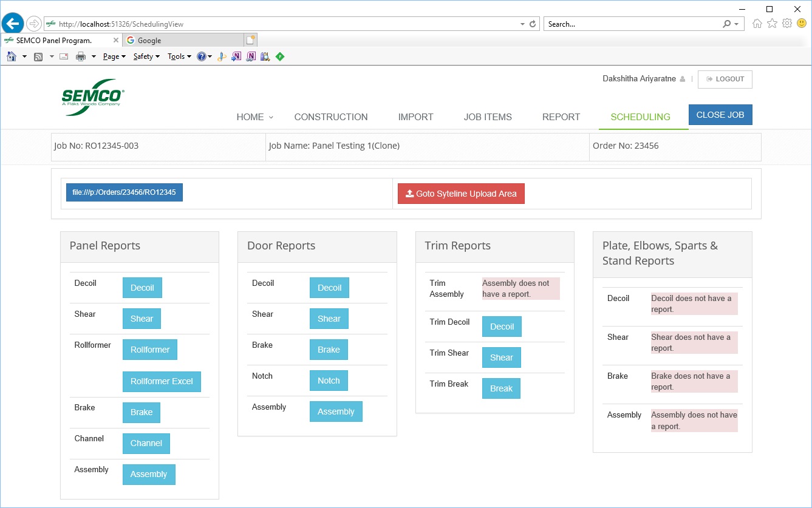This screenshot has height=508, width=812.
Task: Refresh the page with the reload icon
Action: [533, 24]
